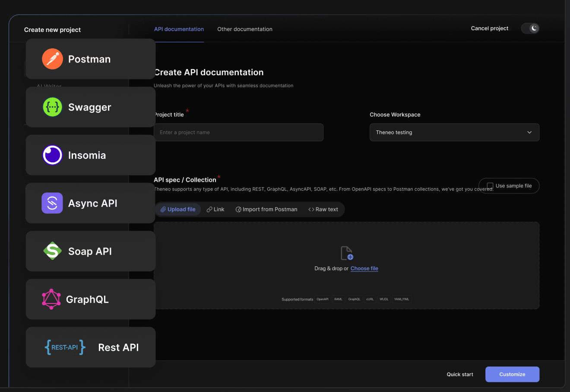Click the moon icon in the header
570x392 pixels.
(x=534, y=28)
